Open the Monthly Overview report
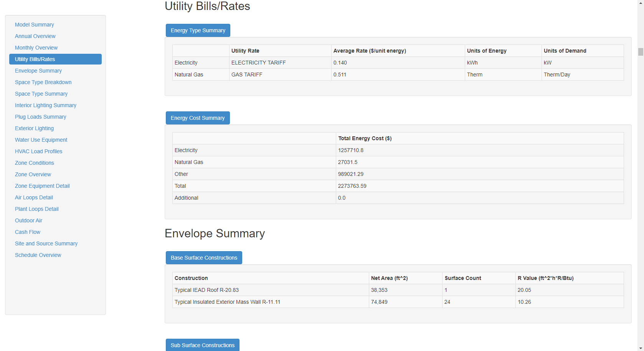The image size is (644, 351). (36, 47)
